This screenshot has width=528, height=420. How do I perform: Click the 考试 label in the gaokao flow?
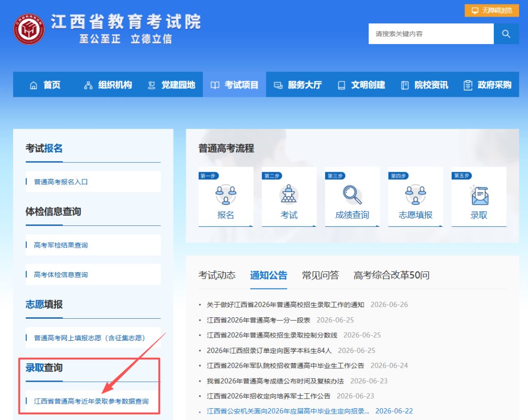(x=289, y=215)
